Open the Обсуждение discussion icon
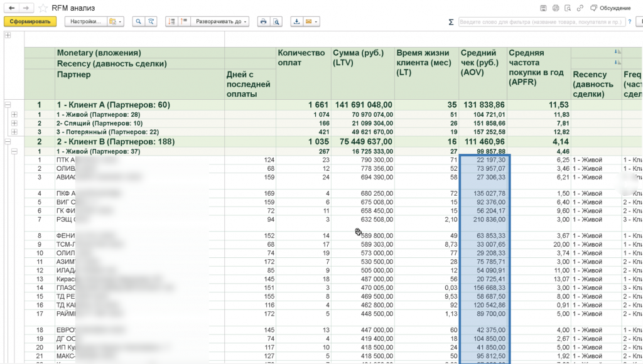Image resolution: width=643 pixels, height=364 pixels. 593,8
